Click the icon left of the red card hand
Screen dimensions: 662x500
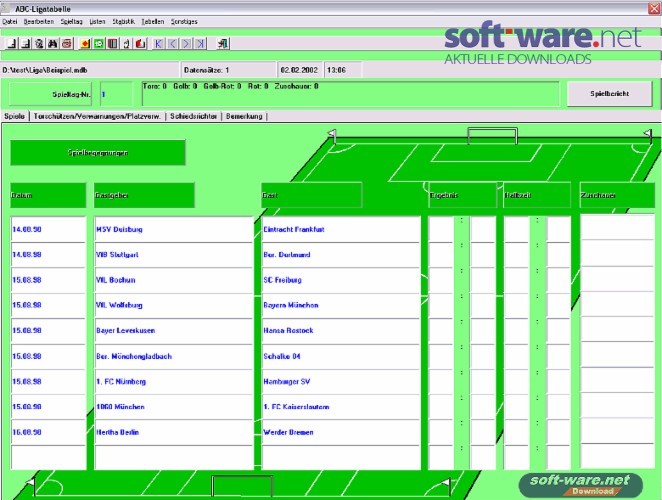126,43
